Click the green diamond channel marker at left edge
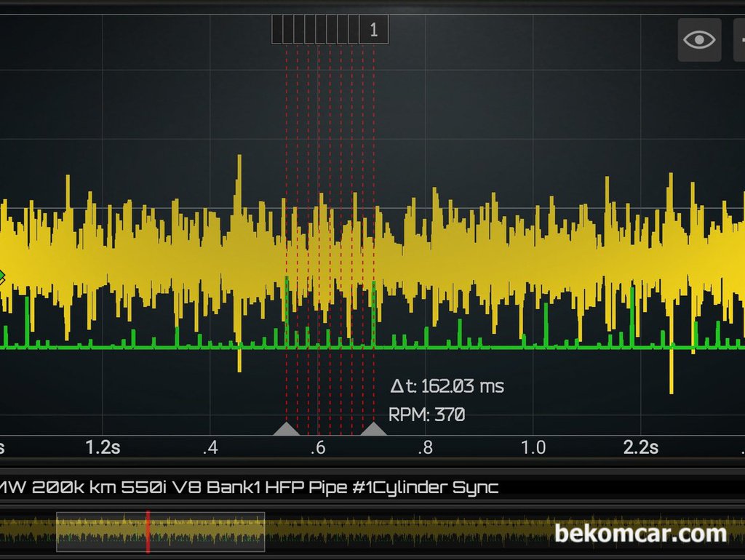Image resolution: width=745 pixels, height=560 pixels. tap(1, 276)
